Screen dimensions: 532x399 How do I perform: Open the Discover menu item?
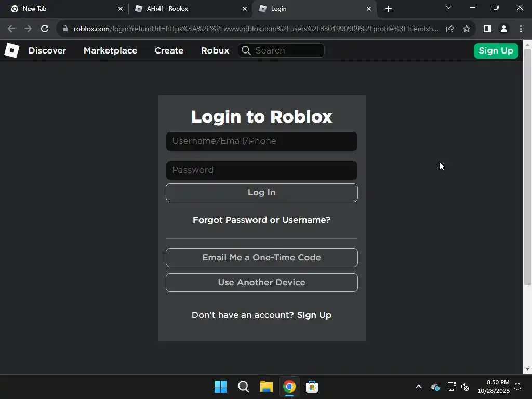click(x=47, y=50)
